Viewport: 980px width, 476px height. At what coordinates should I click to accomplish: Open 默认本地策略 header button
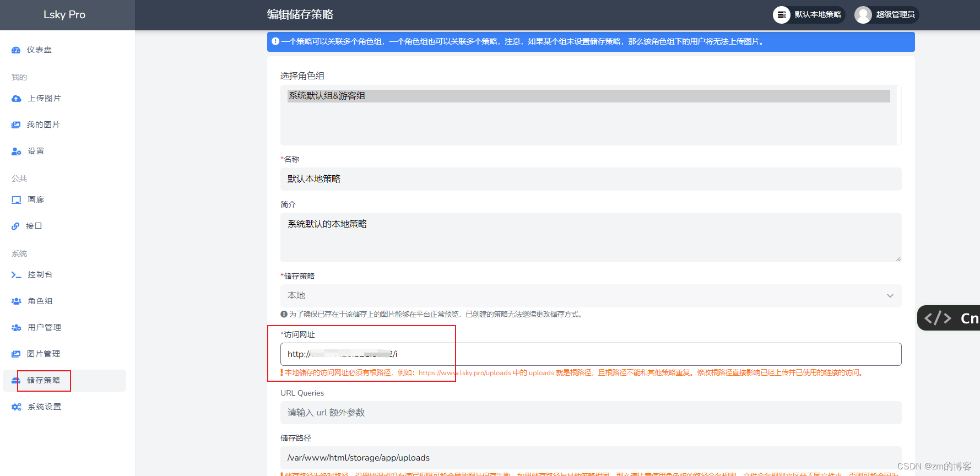[x=809, y=15]
